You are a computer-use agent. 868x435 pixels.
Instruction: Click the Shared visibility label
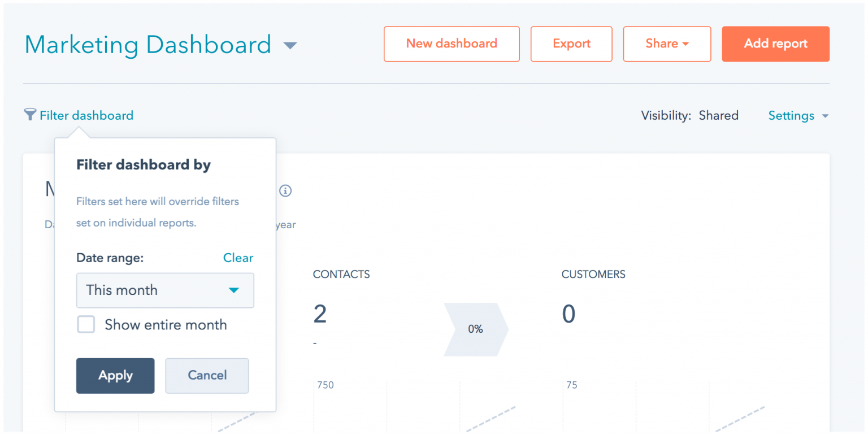[x=718, y=115]
